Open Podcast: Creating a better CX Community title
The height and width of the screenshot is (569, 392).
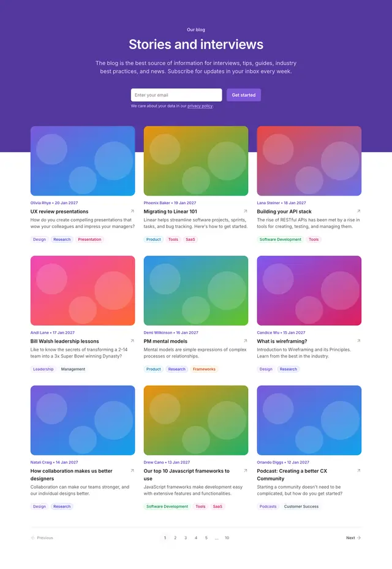292,475
